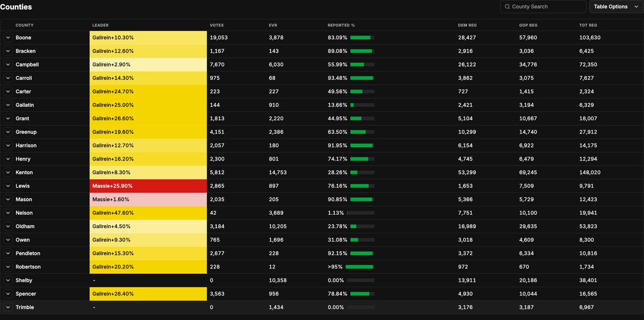This screenshot has height=320, width=644.
Task: Expand the Robertson county row
Action: pos(8,267)
